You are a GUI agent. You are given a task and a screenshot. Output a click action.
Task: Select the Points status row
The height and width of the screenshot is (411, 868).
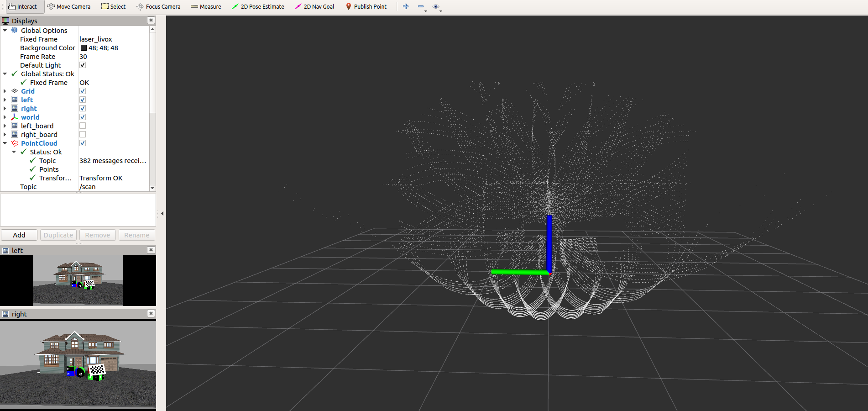pos(74,169)
